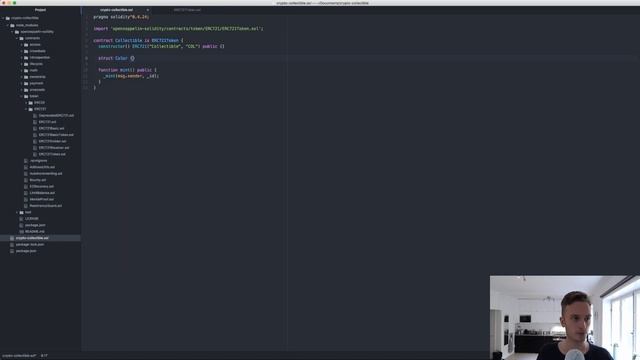Click the import openzeppelin-solidity statement line
The image size is (640, 360).
[178, 29]
